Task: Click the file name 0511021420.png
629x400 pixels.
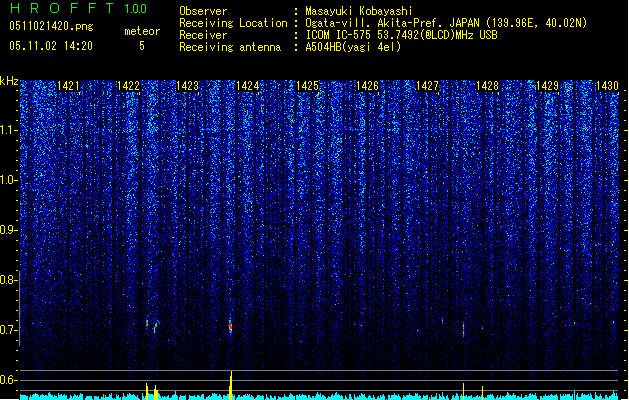Action: (51, 27)
